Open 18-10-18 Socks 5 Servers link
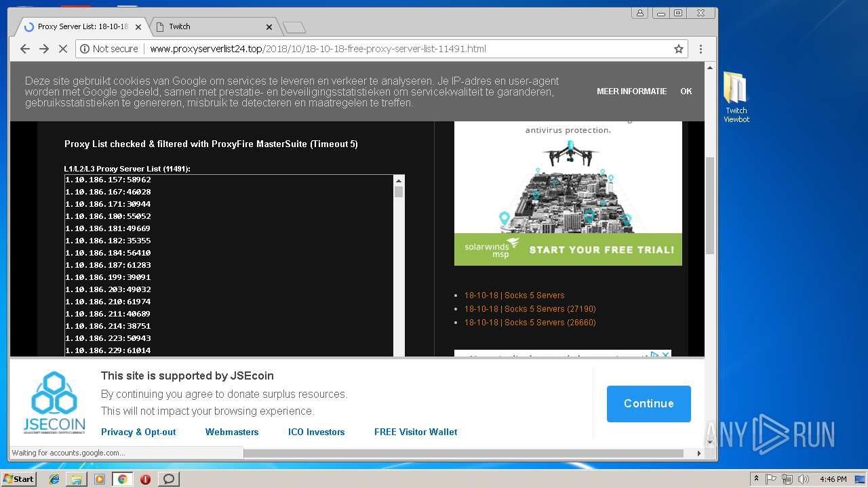 point(514,296)
